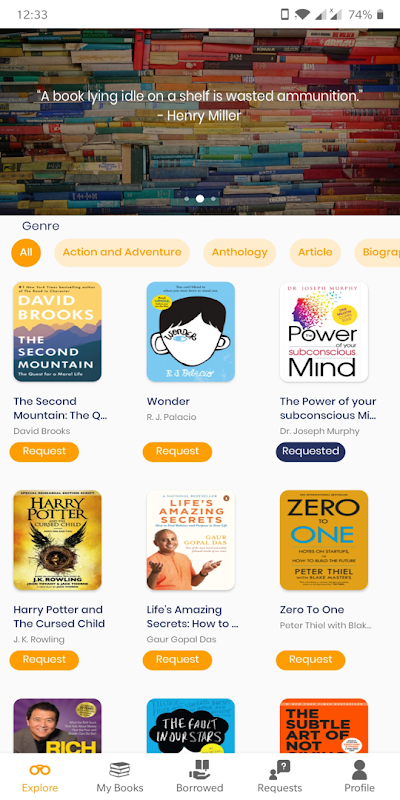The height and width of the screenshot is (800, 400).
Task: Toggle the Requested button for Subconscious Mind
Action: [311, 452]
